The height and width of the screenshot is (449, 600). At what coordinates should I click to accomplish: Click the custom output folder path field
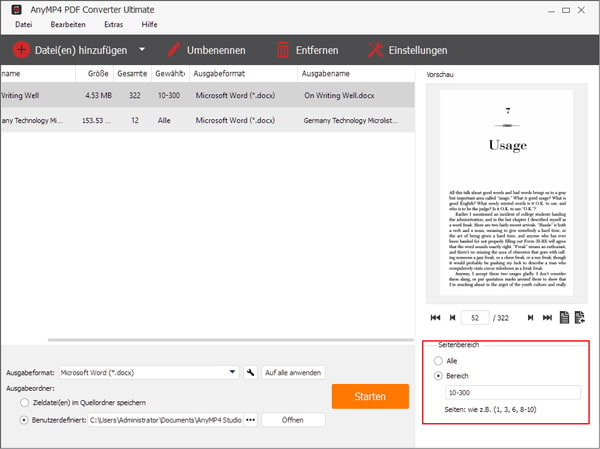click(165, 420)
